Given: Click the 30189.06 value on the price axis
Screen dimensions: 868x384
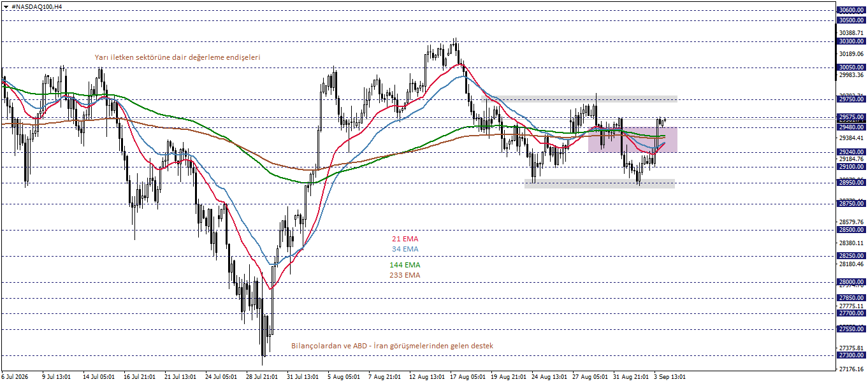Looking at the screenshot, I should tap(852, 53).
